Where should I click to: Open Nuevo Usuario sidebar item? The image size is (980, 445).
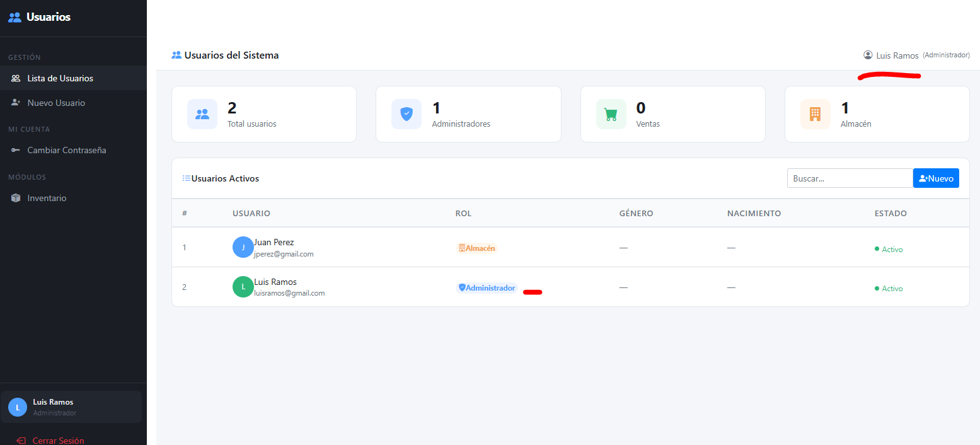(x=56, y=103)
